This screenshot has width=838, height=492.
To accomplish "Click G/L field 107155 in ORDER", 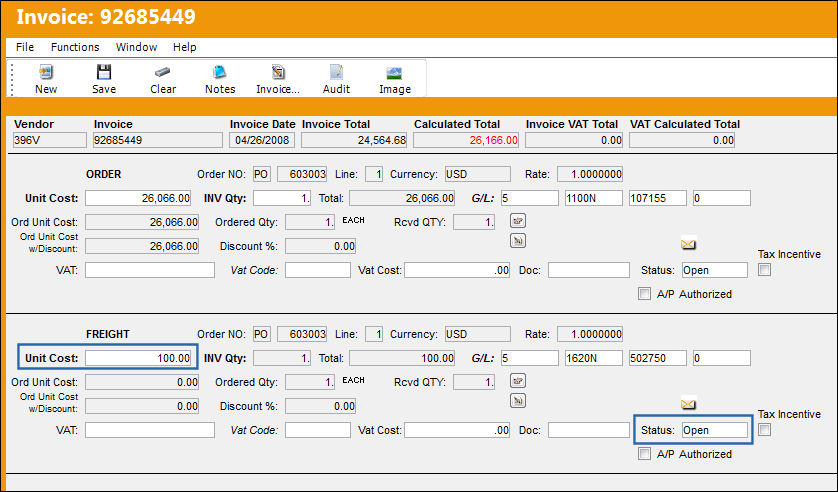I will (x=657, y=198).
